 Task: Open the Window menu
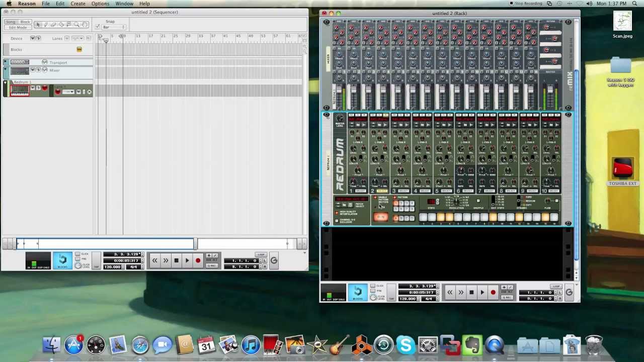point(124,4)
